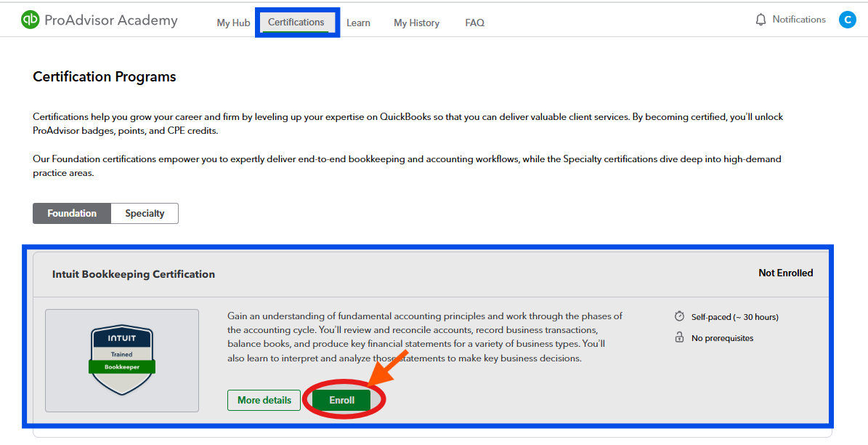Open the FAQ tab

click(474, 23)
